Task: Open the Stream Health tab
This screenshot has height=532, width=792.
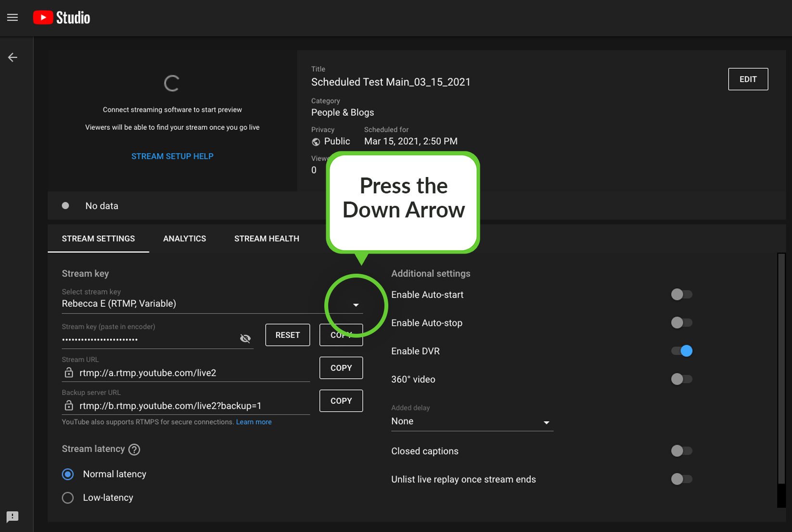Action: [267, 239]
